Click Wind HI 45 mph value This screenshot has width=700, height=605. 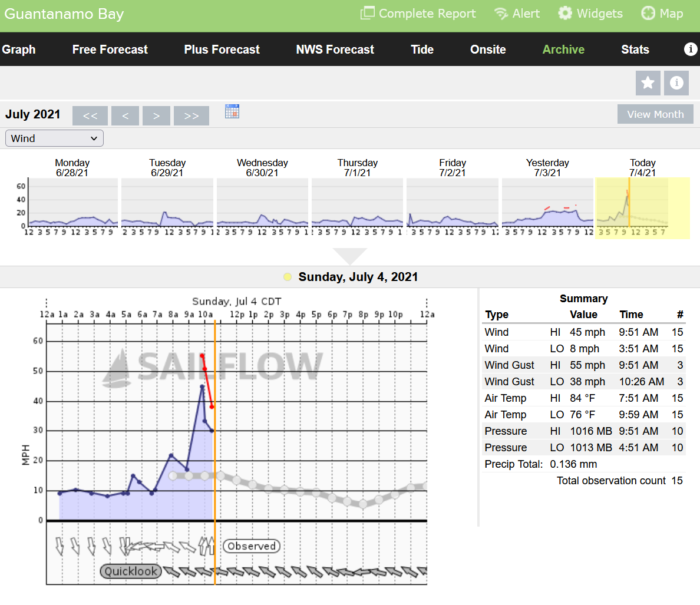587,332
